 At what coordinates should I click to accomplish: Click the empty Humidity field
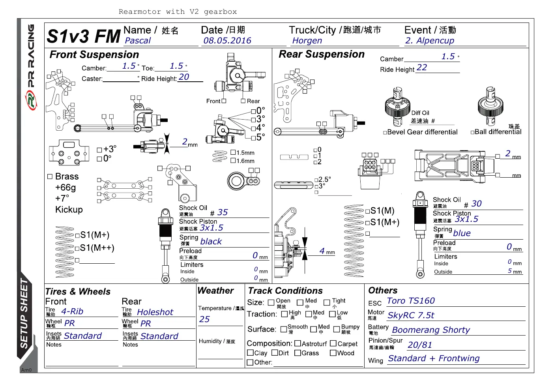tap(220, 353)
